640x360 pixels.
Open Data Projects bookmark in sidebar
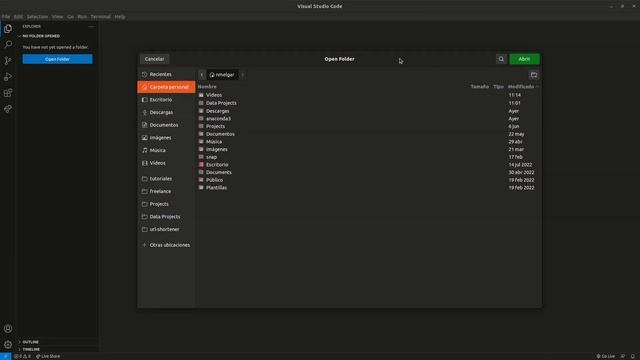(167, 217)
